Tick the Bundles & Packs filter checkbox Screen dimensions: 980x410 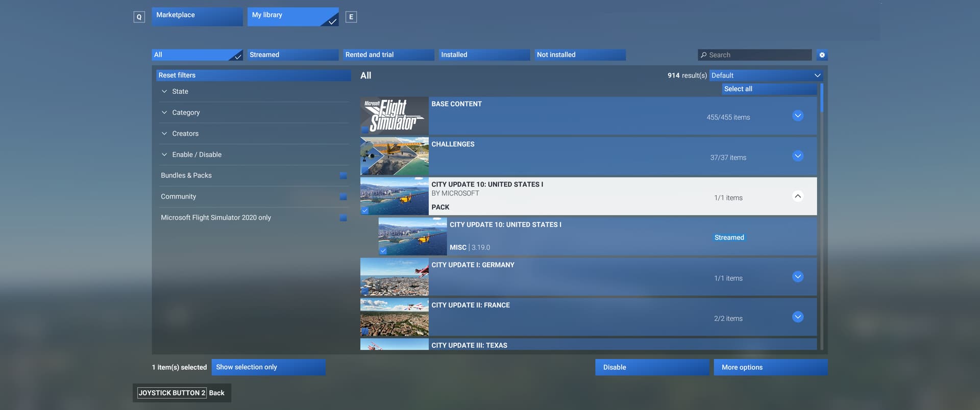[343, 175]
